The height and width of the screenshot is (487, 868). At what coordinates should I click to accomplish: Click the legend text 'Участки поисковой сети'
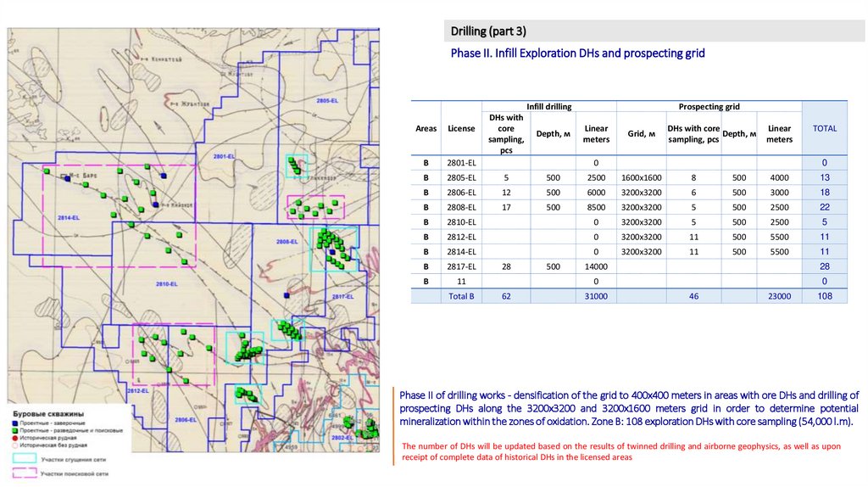click(x=75, y=473)
